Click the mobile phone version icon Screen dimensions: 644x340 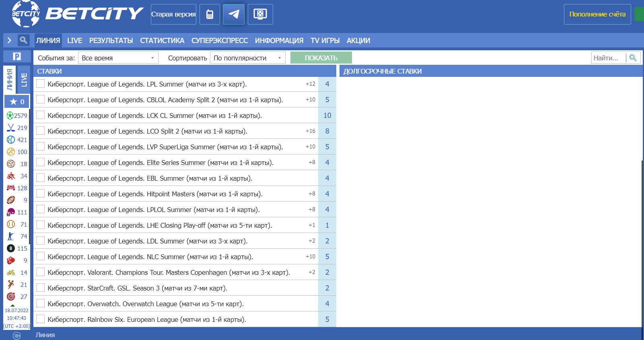click(210, 14)
